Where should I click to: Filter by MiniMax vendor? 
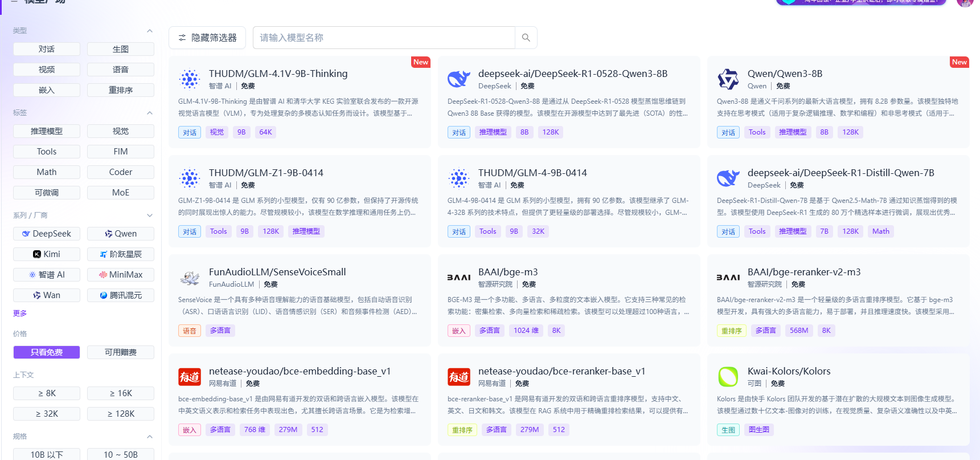coord(121,275)
